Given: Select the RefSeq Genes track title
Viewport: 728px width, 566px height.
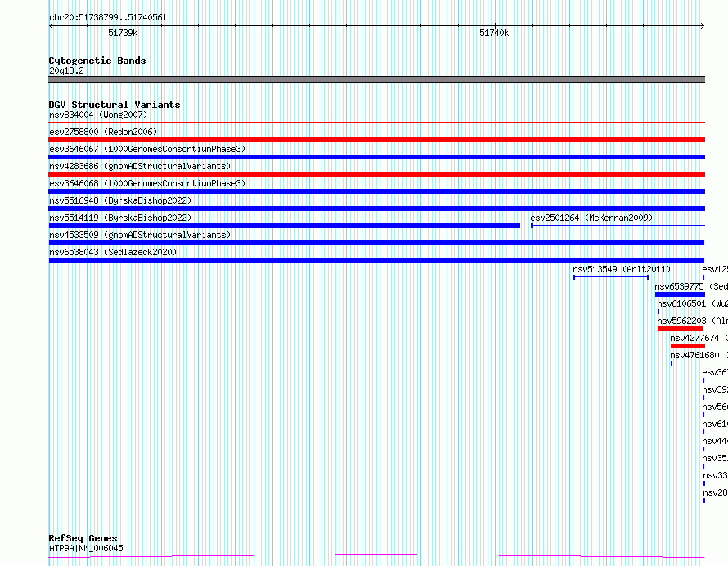Looking at the screenshot, I should pos(83,538).
